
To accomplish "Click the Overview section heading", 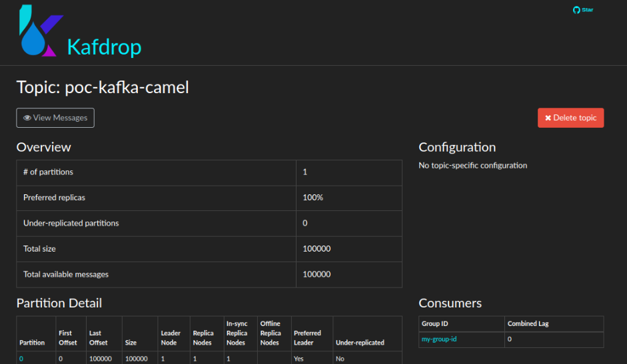I will tap(43, 148).
